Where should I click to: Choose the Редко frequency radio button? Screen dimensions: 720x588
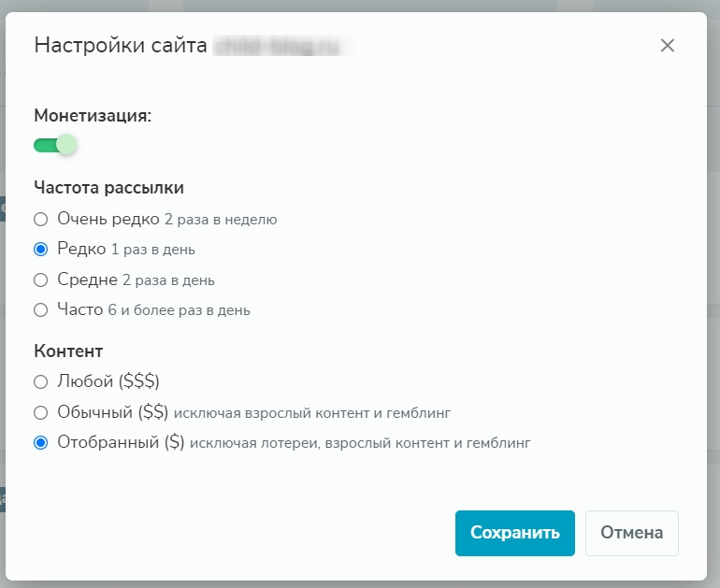40,250
